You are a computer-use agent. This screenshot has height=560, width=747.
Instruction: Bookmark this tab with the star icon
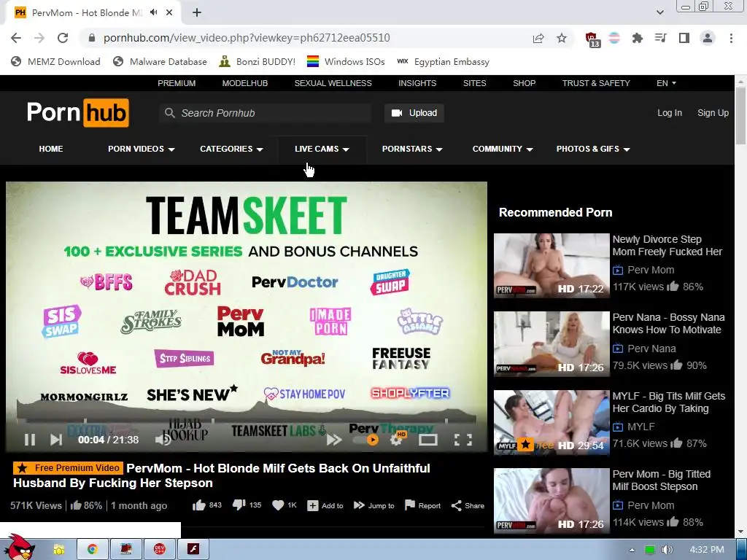point(562,38)
